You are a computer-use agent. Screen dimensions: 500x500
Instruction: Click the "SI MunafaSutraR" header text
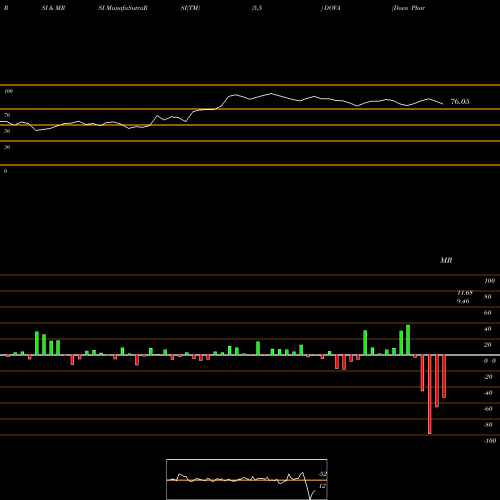[123, 8]
